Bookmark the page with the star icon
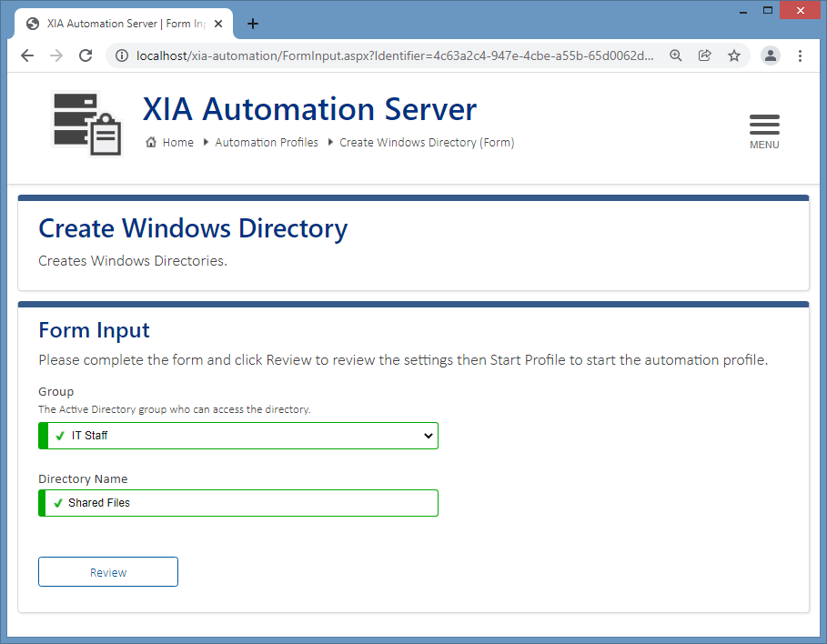Viewport: 827px width, 644px height. pos(734,55)
